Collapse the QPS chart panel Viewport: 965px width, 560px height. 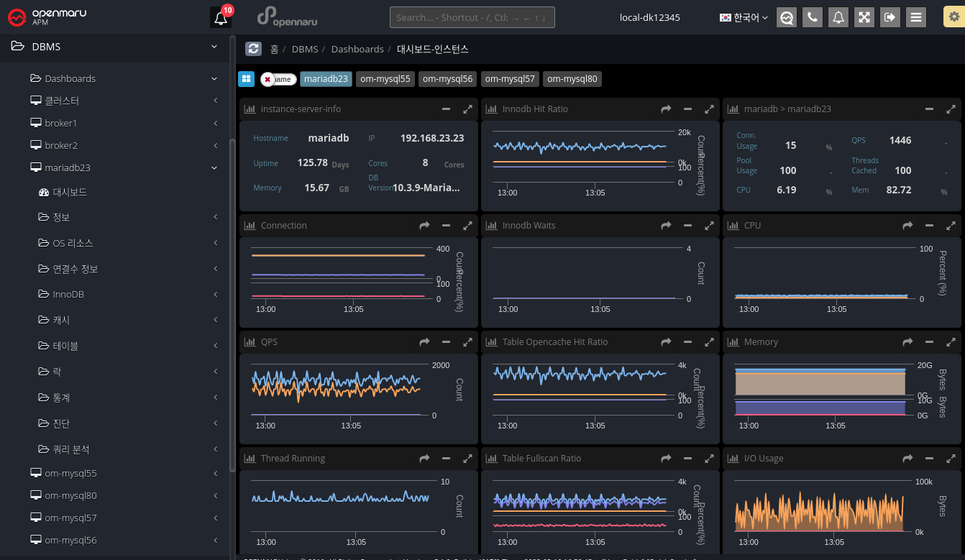click(x=446, y=342)
